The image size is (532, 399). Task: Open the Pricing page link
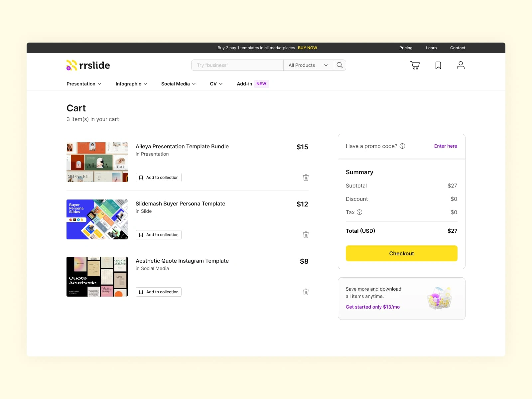click(406, 48)
